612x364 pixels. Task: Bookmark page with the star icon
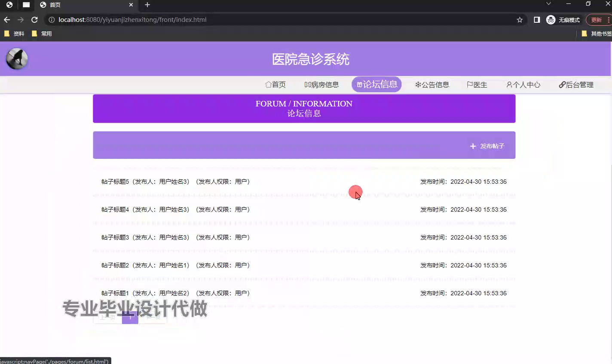point(520,20)
